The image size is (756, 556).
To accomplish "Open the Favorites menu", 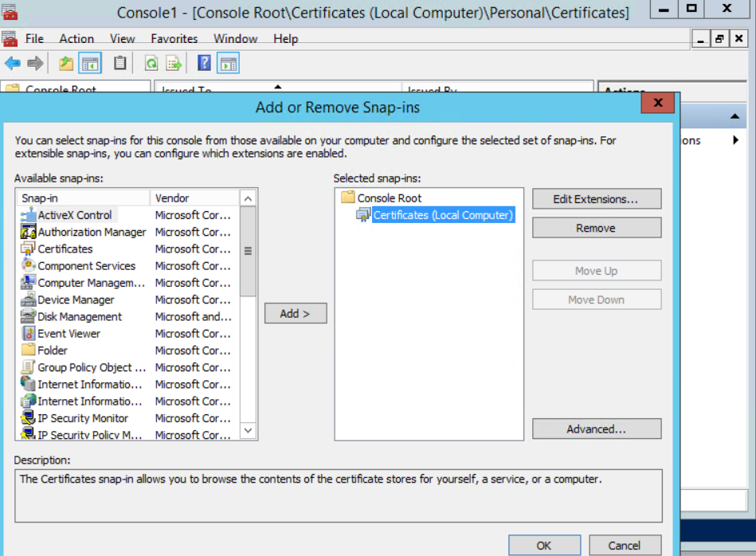I will coord(174,38).
